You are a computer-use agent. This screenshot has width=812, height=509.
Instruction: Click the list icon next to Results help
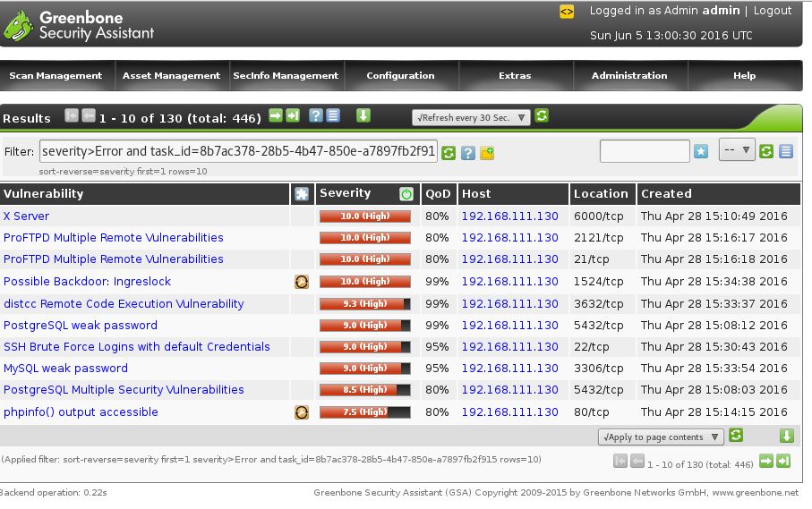pyautogui.click(x=333, y=115)
